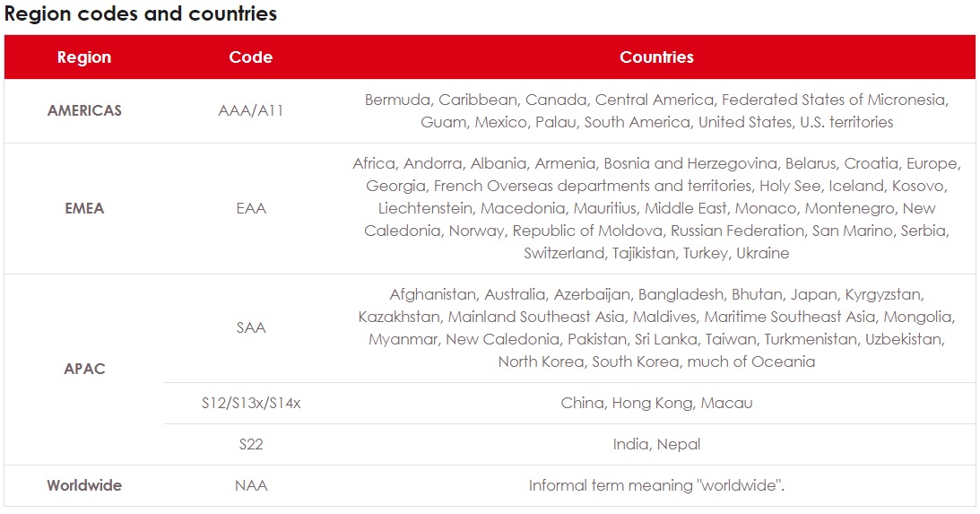The height and width of the screenshot is (514, 980).
Task: Click the Afghanistan, Australia, Azerbaijan countries line
Action: pyautogui.click(x=656, y=294)
